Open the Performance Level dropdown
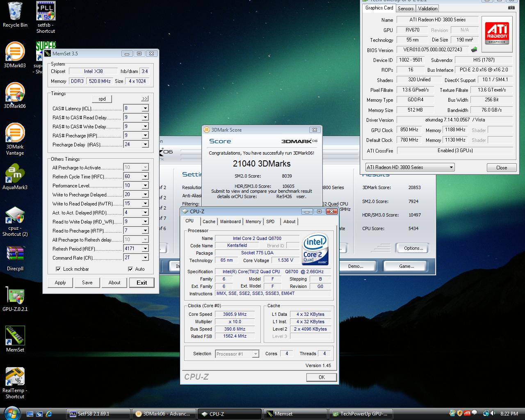The image size is (525, 420). [x=145, y=185]
